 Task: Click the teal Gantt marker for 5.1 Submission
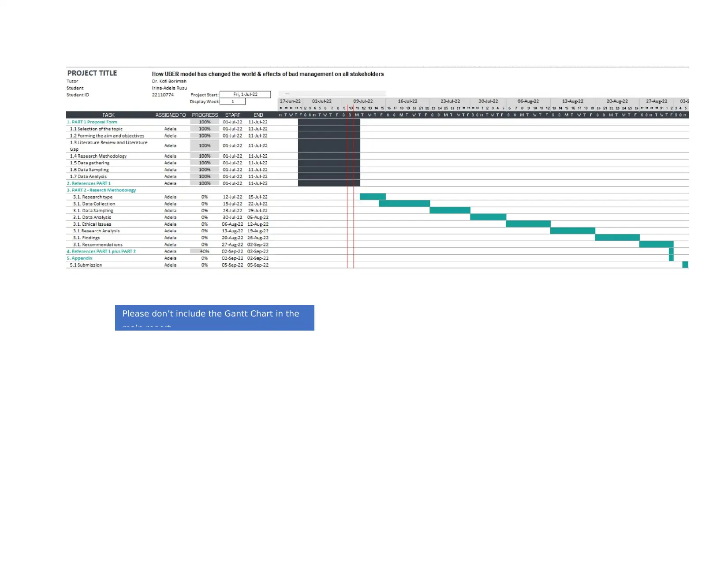pyautogui.click(x=685, y=264)
